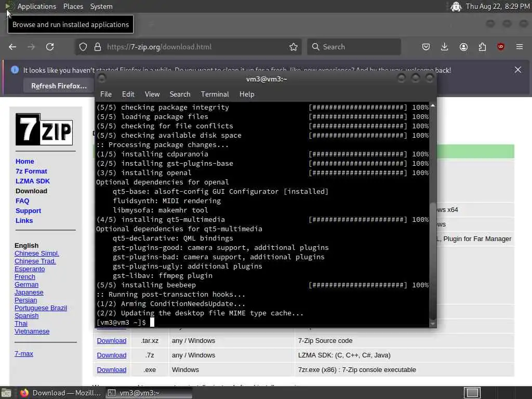Screen dimensions: 532x399
Task: Download the 7zr.exe console executable
Action: 112,370
